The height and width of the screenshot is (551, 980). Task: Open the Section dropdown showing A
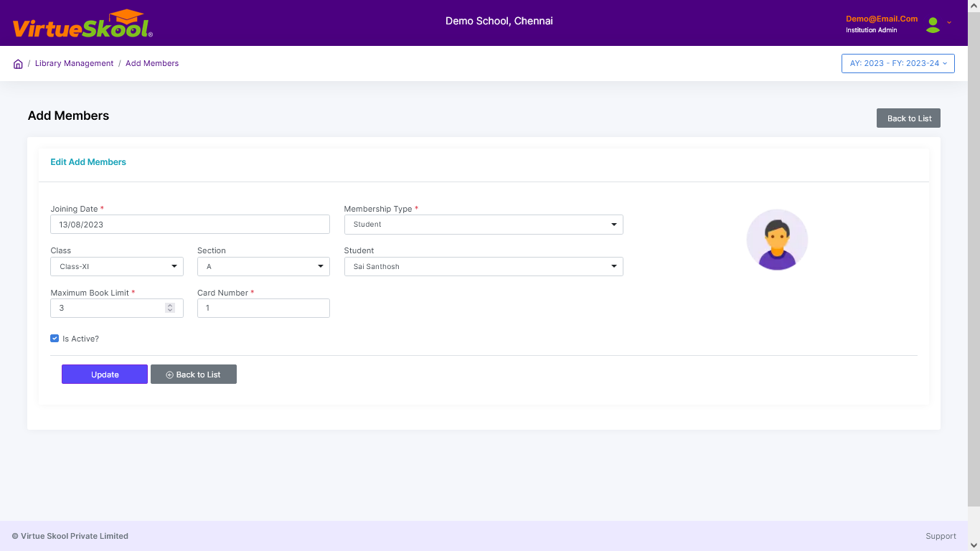pyautogui.click(x=263, y=266)
